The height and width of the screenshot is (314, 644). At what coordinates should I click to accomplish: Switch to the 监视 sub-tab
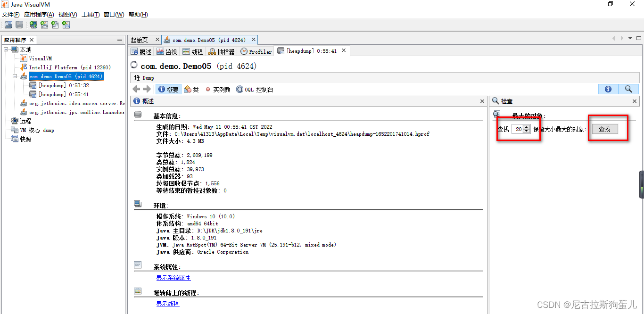167,51
